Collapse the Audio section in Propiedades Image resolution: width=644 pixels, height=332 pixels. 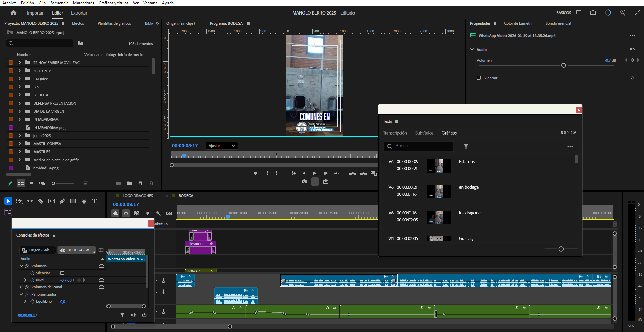pyautogui.click(x=472, y=50)
